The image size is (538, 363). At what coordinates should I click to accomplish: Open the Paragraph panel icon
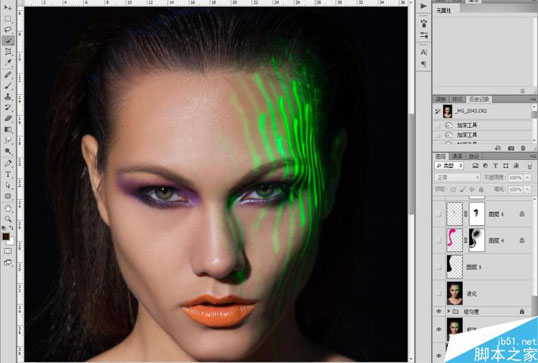click(424, 64)
